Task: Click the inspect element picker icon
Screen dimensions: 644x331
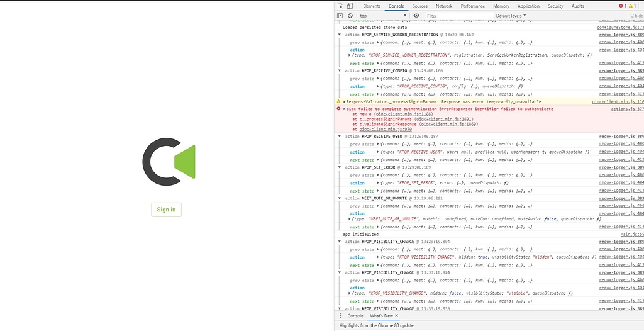Action: [340, 6]
